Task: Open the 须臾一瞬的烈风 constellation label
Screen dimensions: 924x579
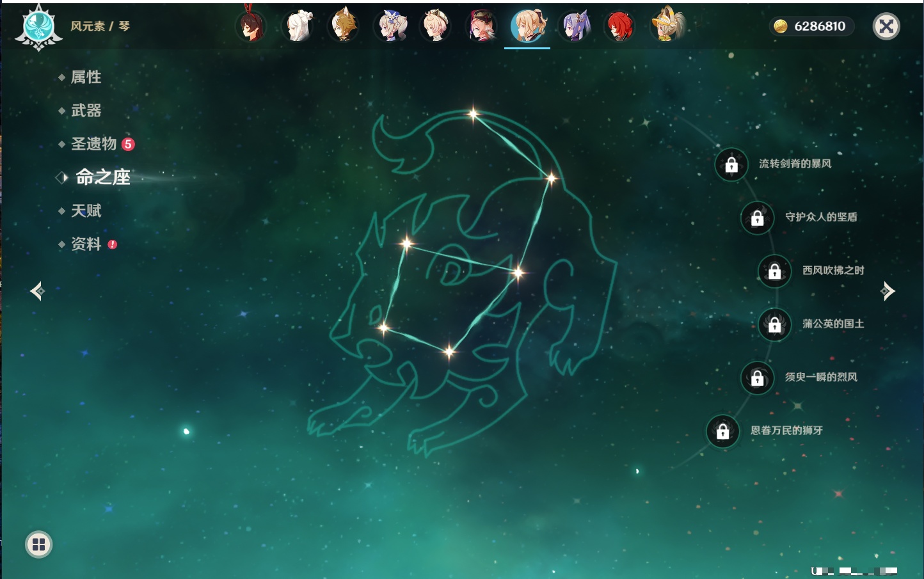Action: tap(821, 377)
